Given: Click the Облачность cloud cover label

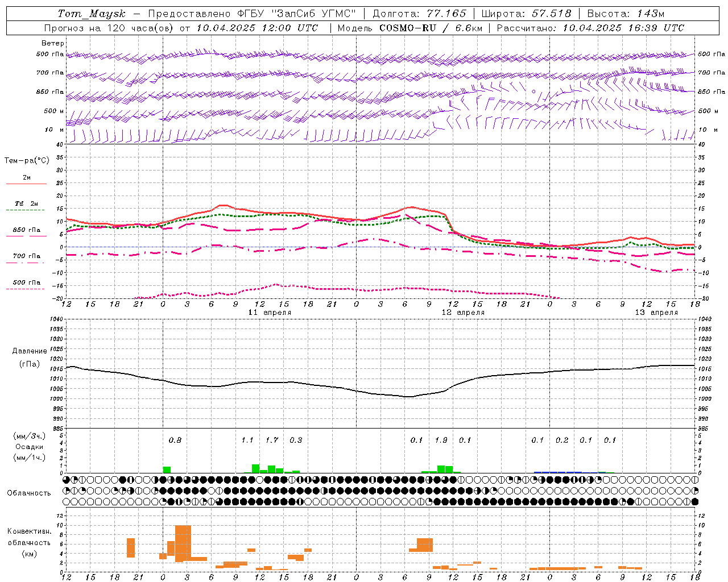Looking at the screenshot, I should [29, 493].
